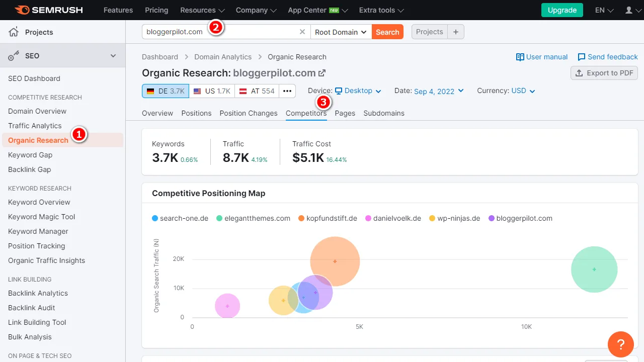Click the Projects home icon

coord(14,32)
